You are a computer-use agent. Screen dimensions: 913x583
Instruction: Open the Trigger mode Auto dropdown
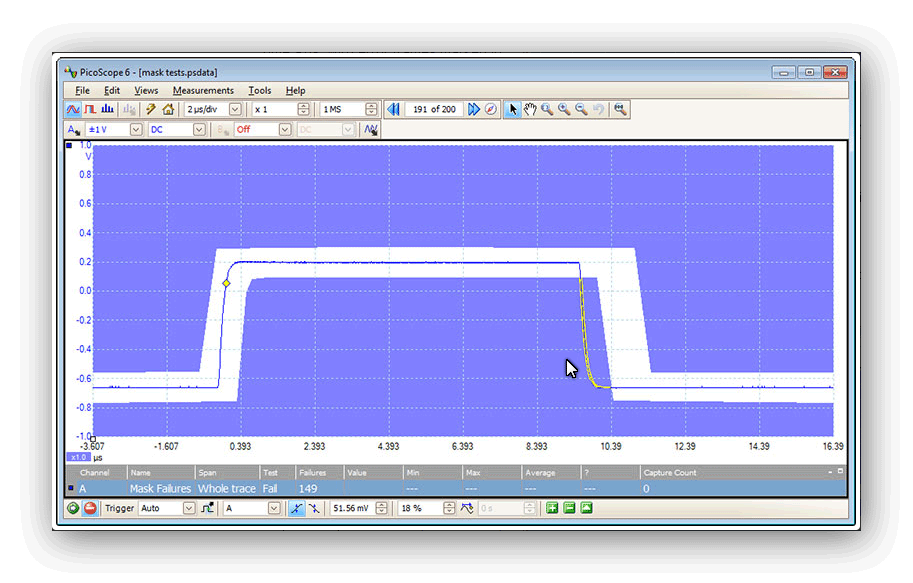[x=189, y=508]
